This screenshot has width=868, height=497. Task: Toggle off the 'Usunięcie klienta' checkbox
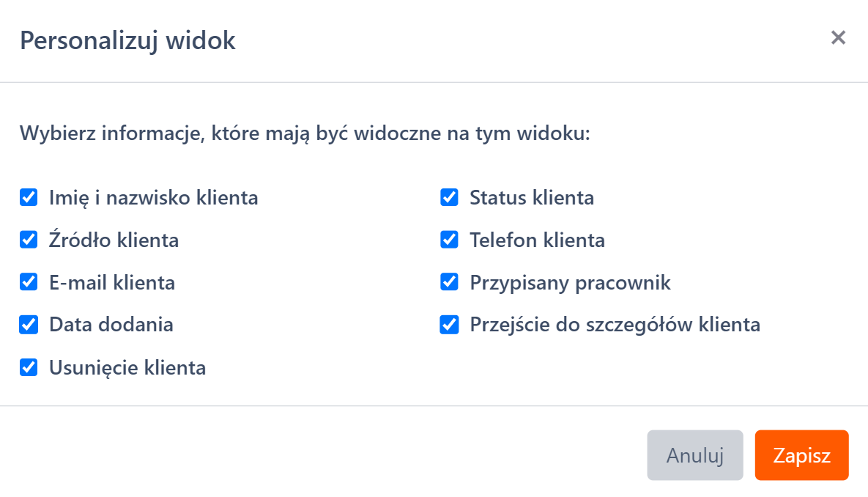pyautogui.click(x=29, y=367)
